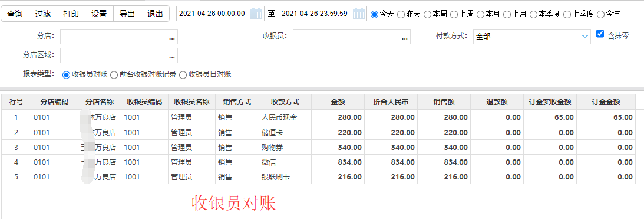Click 退款额 0.00 in 人民币现金 row
This screenshot has width=644, height=219.
tap(497, 117)
